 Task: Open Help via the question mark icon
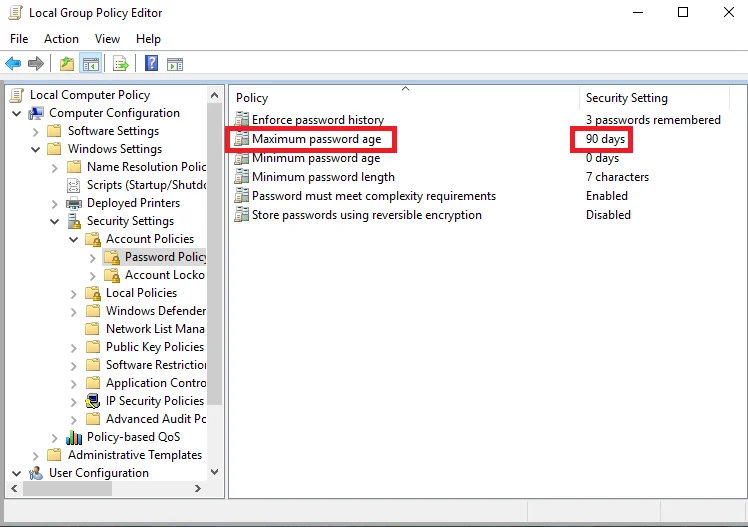pyautogui.click(x=151, y=63)
